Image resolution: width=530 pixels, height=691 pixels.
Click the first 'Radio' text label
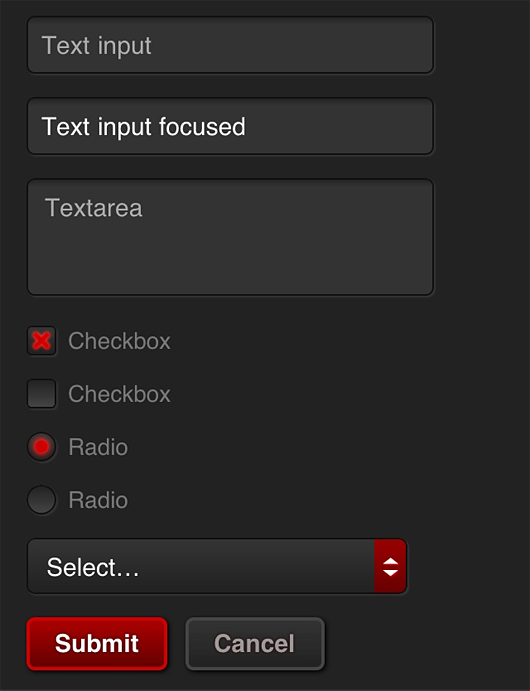[x=98, y=447]
